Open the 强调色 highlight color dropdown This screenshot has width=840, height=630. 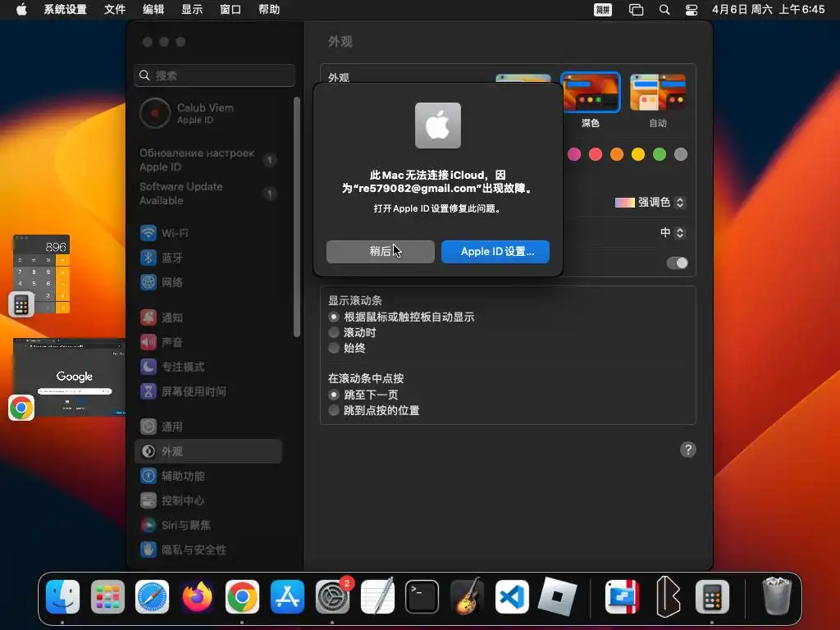(x=650, y=203)
